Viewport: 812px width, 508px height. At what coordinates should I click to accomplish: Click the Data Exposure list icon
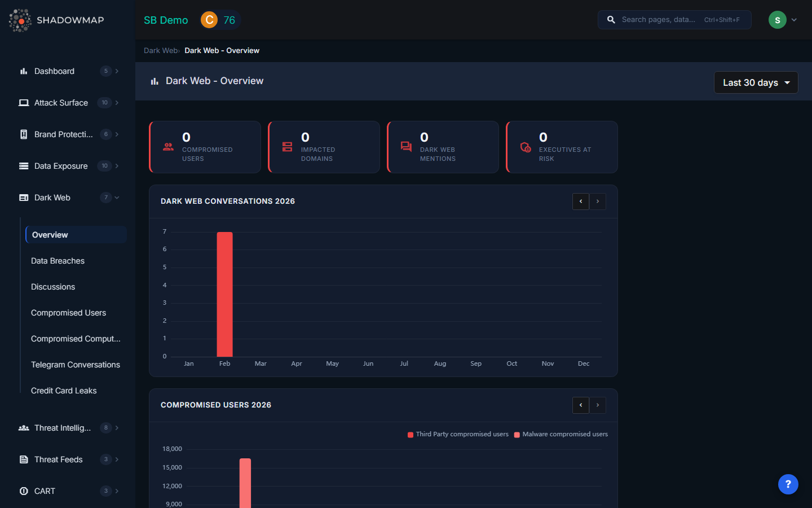[x=23, y=165]
